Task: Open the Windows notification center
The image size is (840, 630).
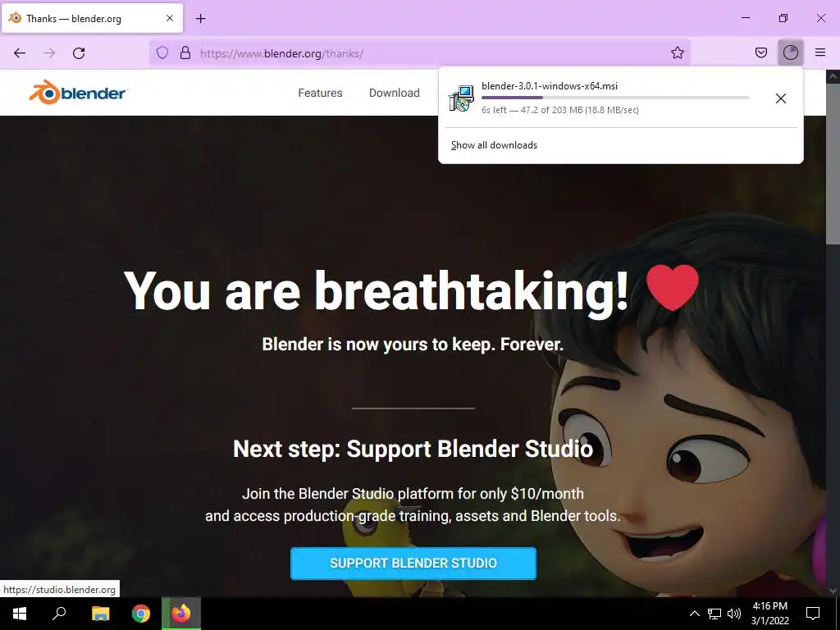Action: click(x=813, y=614)
